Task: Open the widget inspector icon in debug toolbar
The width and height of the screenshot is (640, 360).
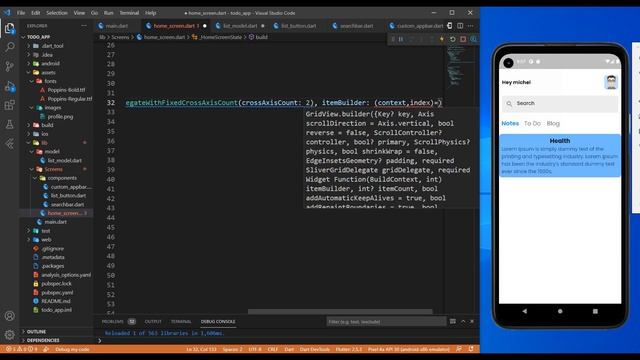Action: [x=473, y=40]
